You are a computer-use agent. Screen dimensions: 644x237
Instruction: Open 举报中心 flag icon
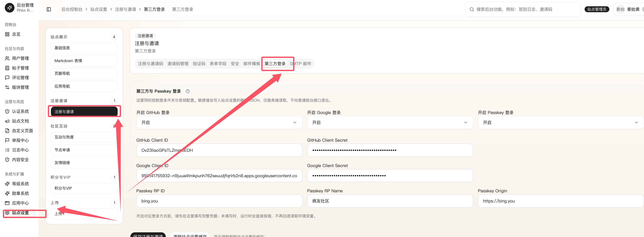pos(7,140)
